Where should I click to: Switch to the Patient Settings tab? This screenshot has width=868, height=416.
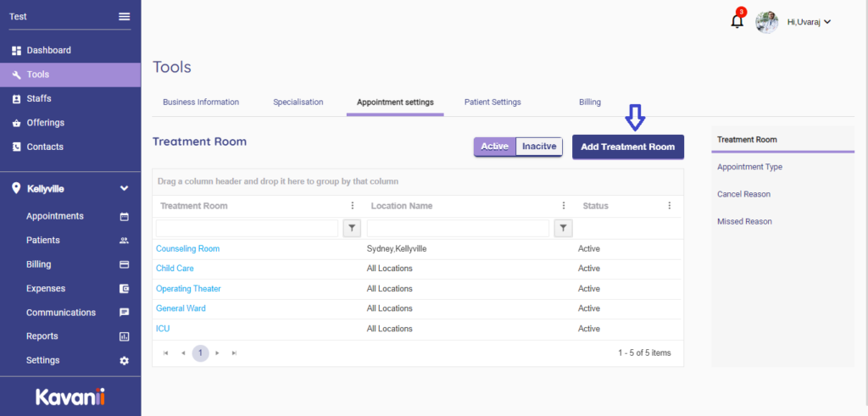pyautogui.click(x=492, y=102)
